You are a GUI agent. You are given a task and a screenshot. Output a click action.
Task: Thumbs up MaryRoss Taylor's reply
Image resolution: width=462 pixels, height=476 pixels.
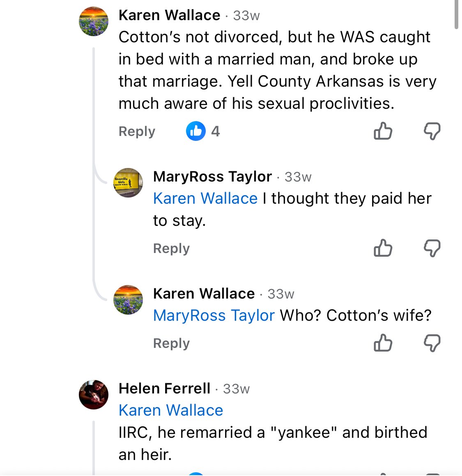click(383, 248)
